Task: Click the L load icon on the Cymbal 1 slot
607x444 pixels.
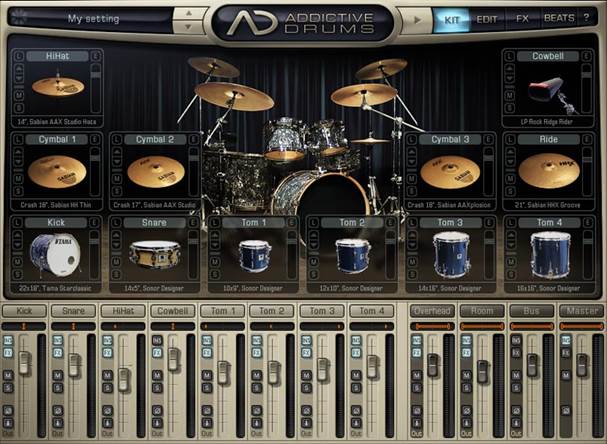Action: click(18, 139)
